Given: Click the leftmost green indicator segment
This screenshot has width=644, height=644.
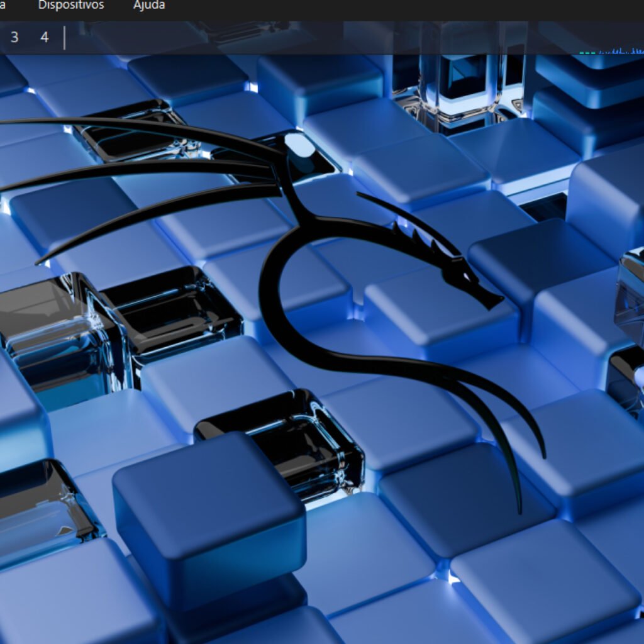Looking at the screenshot, I should point(582,53).
